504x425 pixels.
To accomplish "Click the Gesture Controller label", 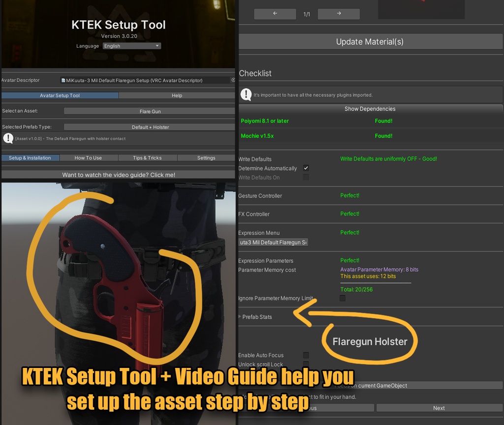I will click(260, 196).
